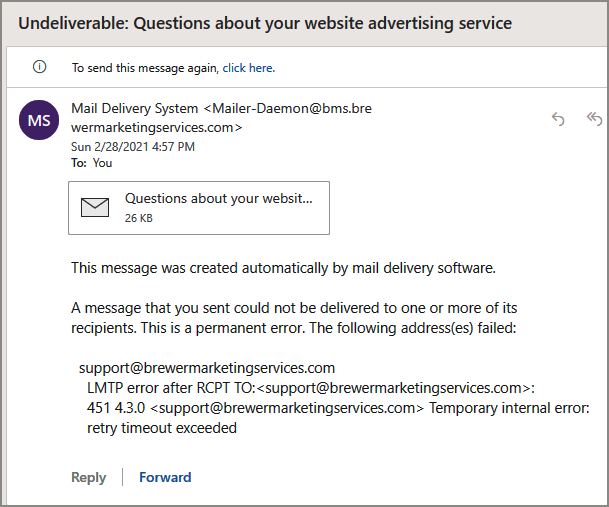Click the 26 KB attachment size label
The height and width of the screenshot is (507, 609).
(x=139, y=218)
